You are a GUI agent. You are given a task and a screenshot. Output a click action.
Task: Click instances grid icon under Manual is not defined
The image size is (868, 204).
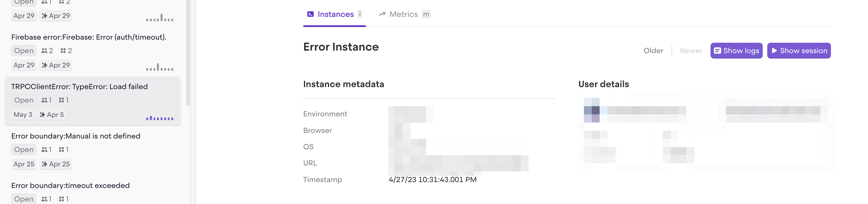[61, 149]
